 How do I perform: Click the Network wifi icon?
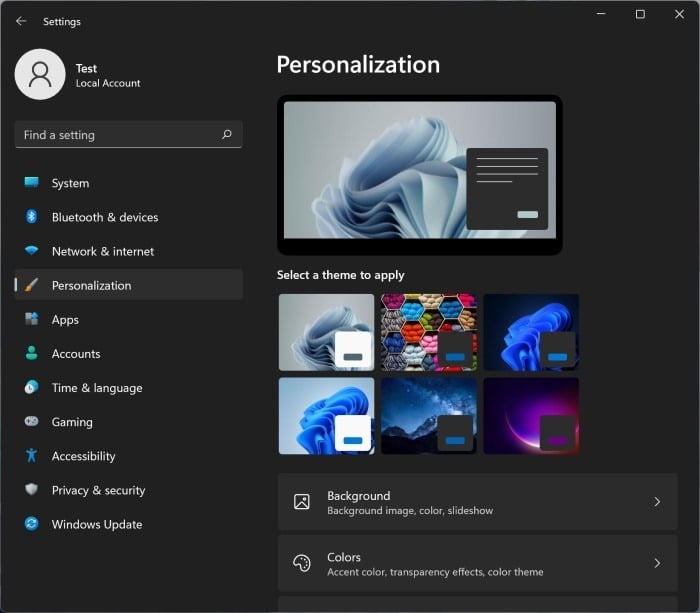point(31,250)
